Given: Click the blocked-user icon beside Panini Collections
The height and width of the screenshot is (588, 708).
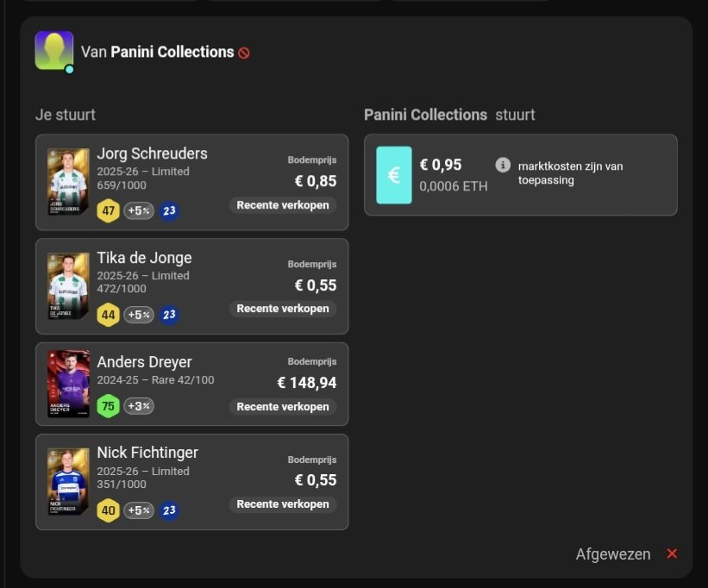Looking at the screenshot, I should (x=244, y=53).
